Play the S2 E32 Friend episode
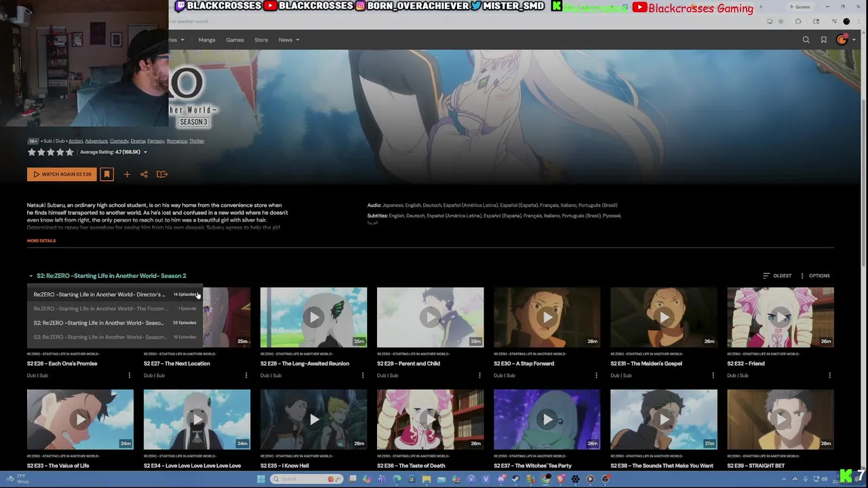 click(x=780, y=317)
